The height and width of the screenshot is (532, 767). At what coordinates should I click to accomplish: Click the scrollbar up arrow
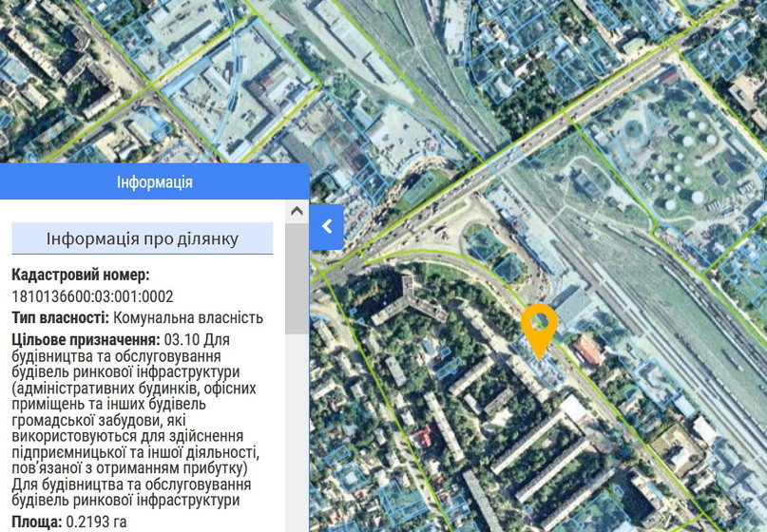(297, 211)
